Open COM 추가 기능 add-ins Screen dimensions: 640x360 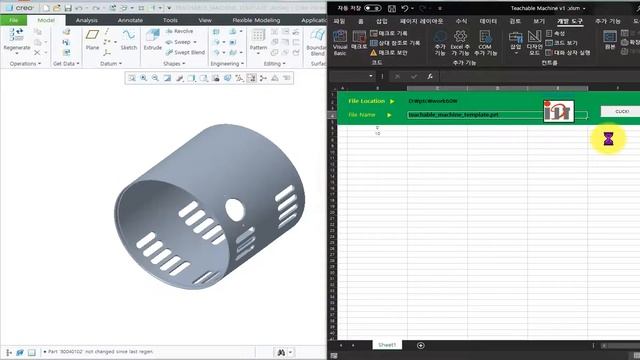point(485,43)
